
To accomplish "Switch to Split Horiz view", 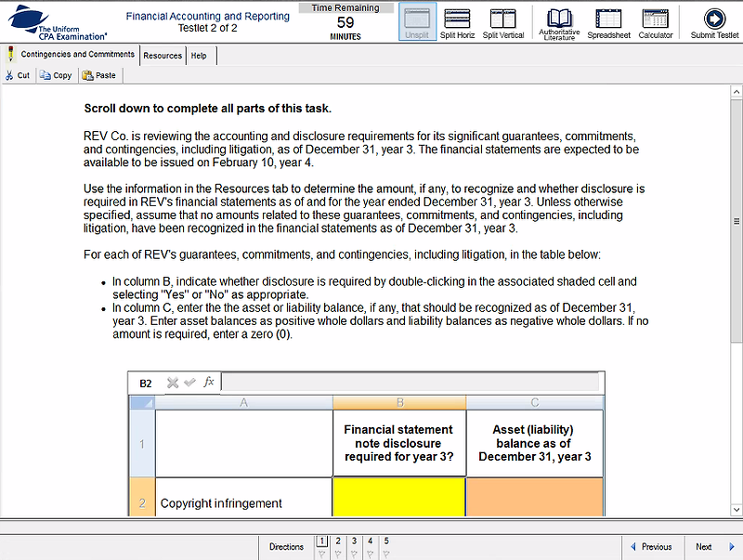I will (457, 22).
